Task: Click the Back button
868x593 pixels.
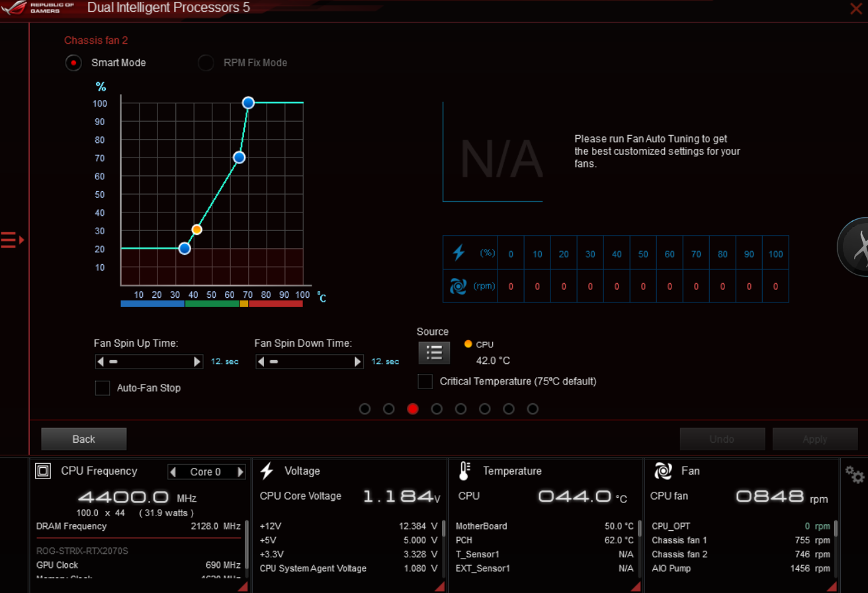Action: coord(84,439)
